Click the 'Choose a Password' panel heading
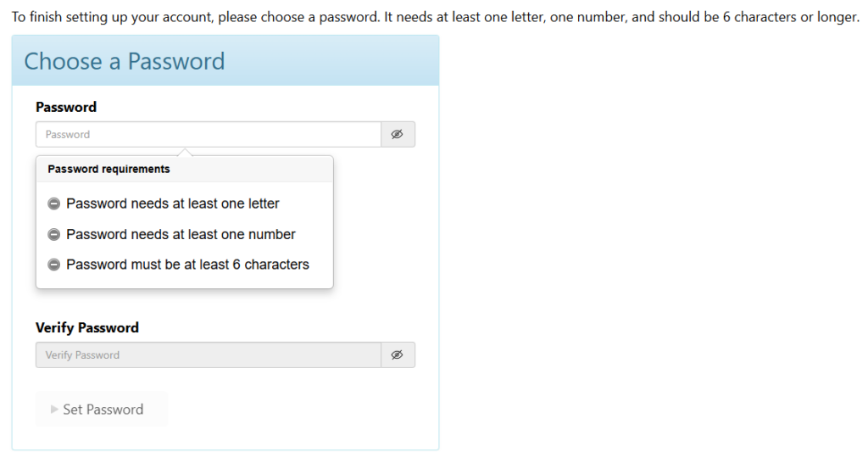The height and width of the screenshot is (452, 868). (x=125, y=61)
